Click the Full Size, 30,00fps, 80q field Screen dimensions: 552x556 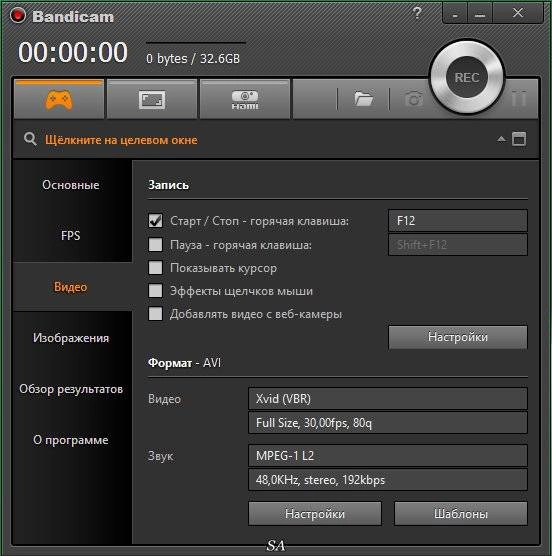pos(387,423)
